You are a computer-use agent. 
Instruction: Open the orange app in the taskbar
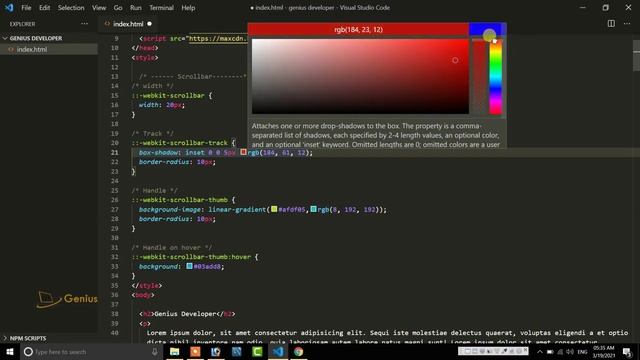click(195, 351)
